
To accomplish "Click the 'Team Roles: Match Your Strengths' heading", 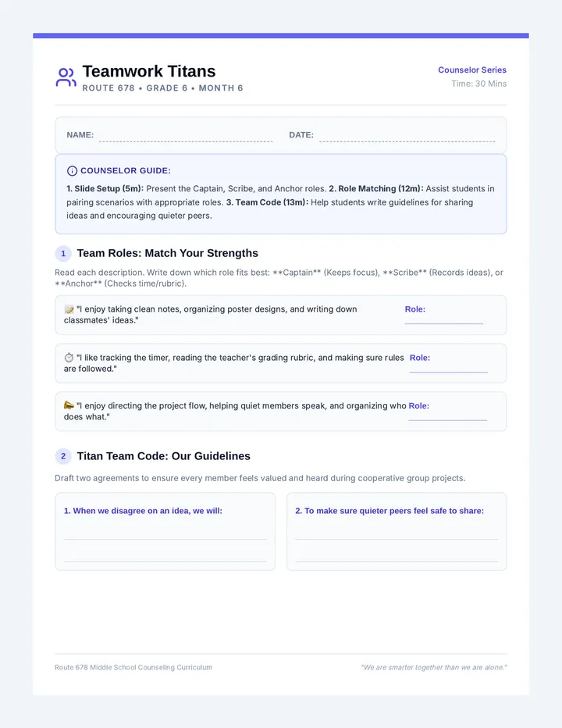I will 168,254.
